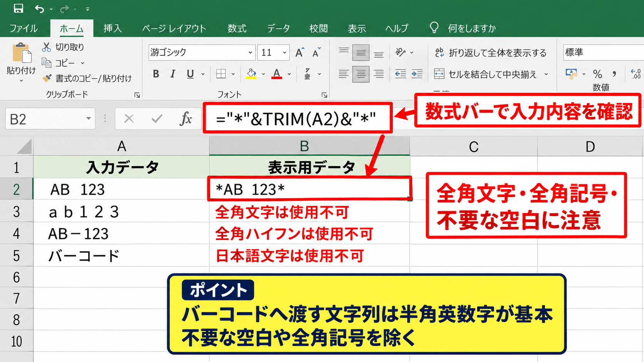Apply the red font color button

[x=277, y=74]
